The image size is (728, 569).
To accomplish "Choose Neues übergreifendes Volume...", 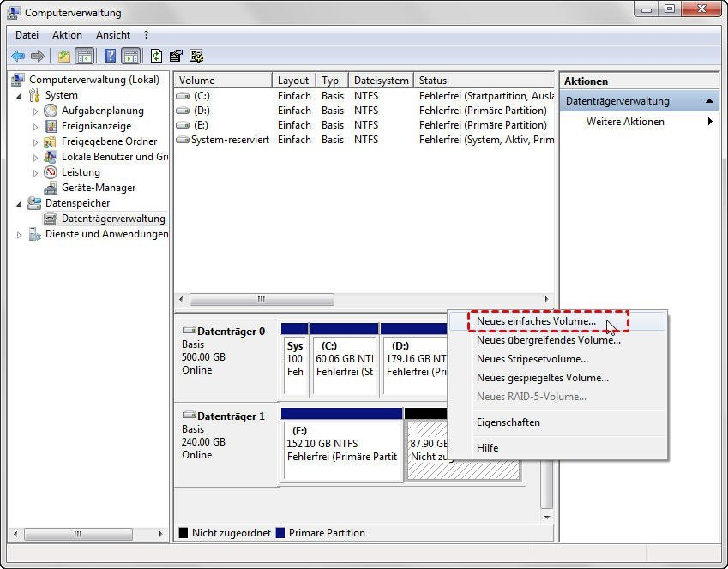I will 557,340.
